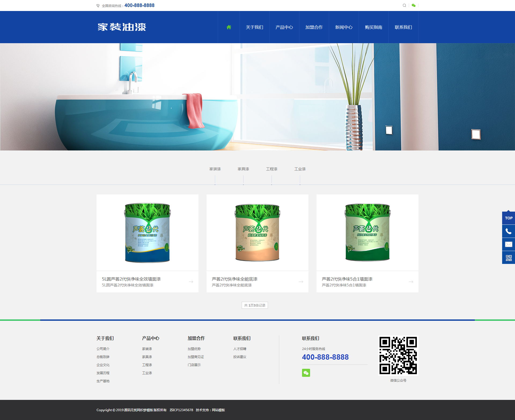Click arrow beside 芦荟2代快净味全能底漆
This screenshot has height=420, width=515.
[x=301, y=282]
